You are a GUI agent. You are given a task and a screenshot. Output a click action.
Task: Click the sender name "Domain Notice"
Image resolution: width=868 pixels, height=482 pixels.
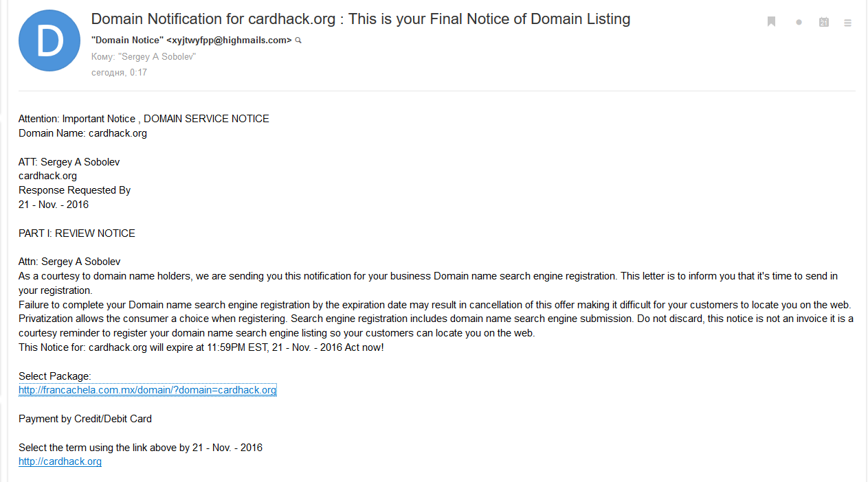pos(127,41)
